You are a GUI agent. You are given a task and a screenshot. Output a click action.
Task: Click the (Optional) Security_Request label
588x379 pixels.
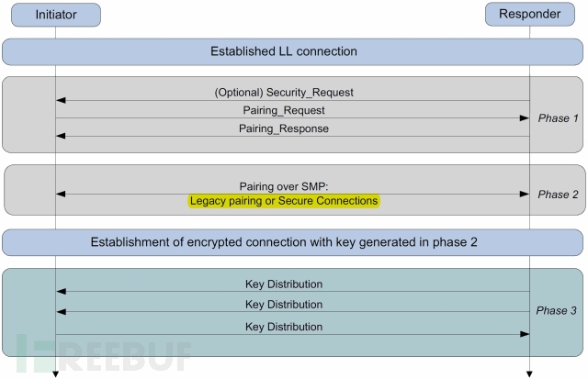click(x=284, y=92)
